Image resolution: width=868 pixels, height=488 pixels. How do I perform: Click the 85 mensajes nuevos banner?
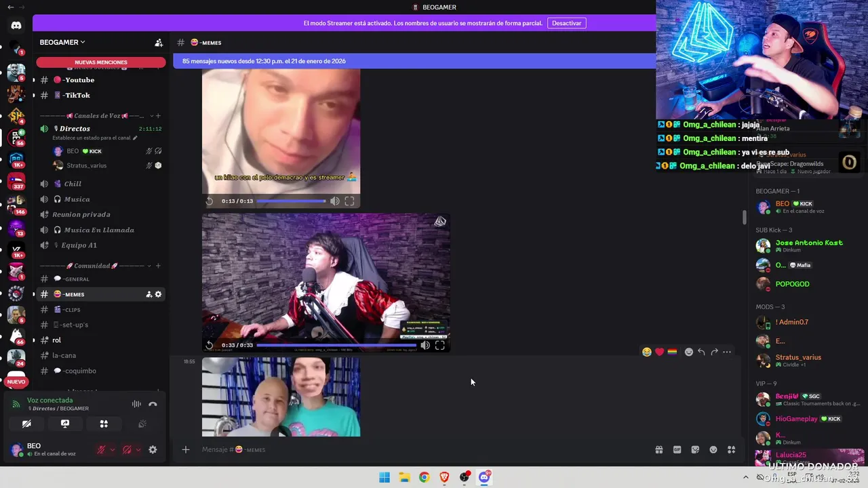[x=414, y=61]
